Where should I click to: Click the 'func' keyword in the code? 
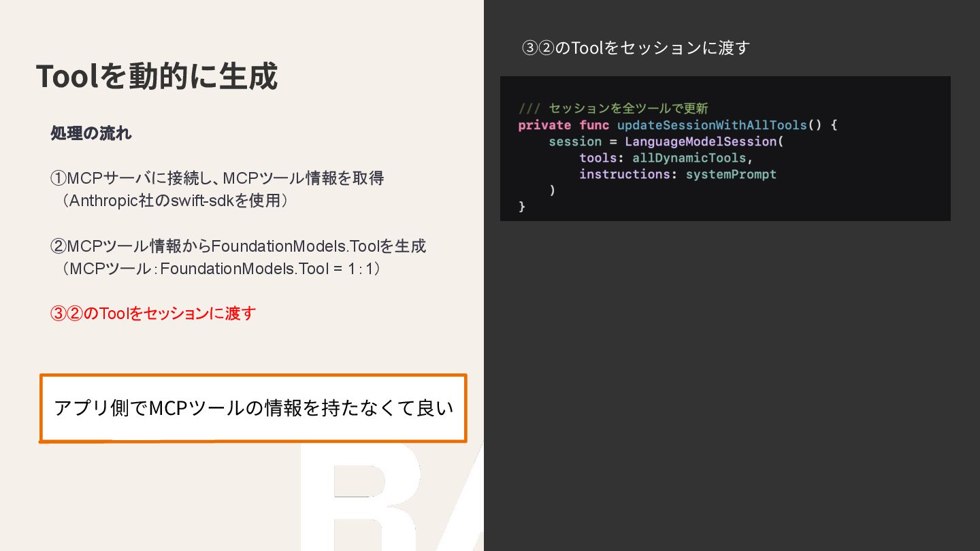pyautogui.click(x=594, y=125)
